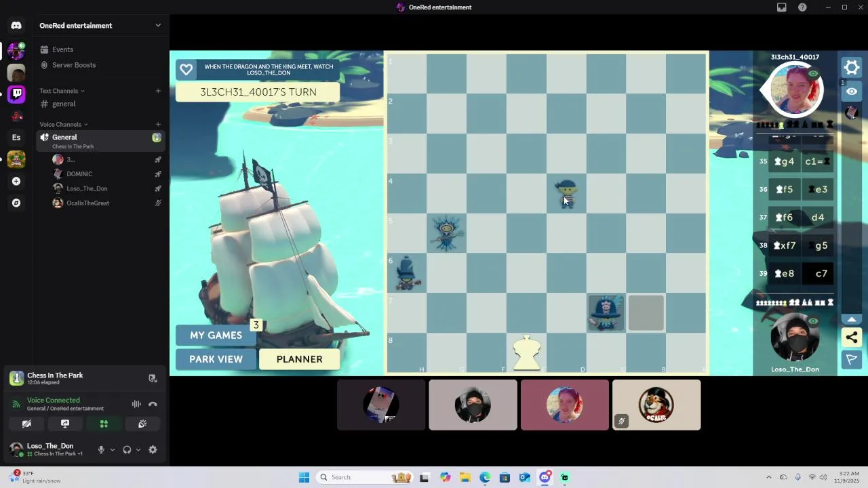
Task: Open headphone output options dropdown
Action: coord(138,449)
